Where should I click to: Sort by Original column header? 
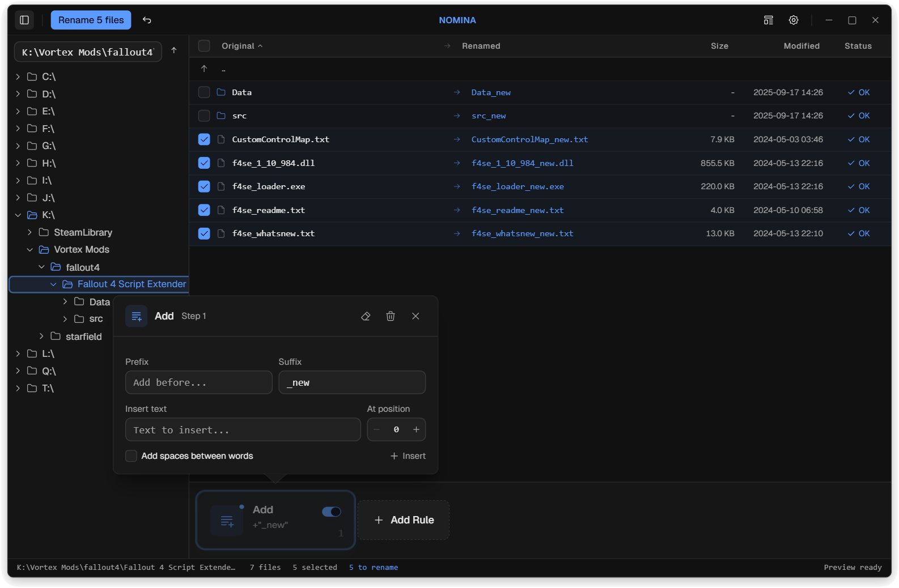click(x=242, y=46)
